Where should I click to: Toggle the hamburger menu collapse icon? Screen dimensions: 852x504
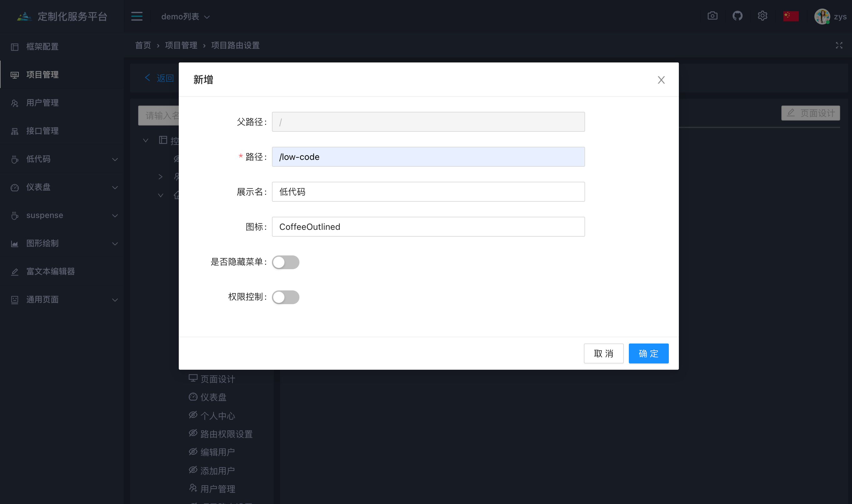click(137, 16)
